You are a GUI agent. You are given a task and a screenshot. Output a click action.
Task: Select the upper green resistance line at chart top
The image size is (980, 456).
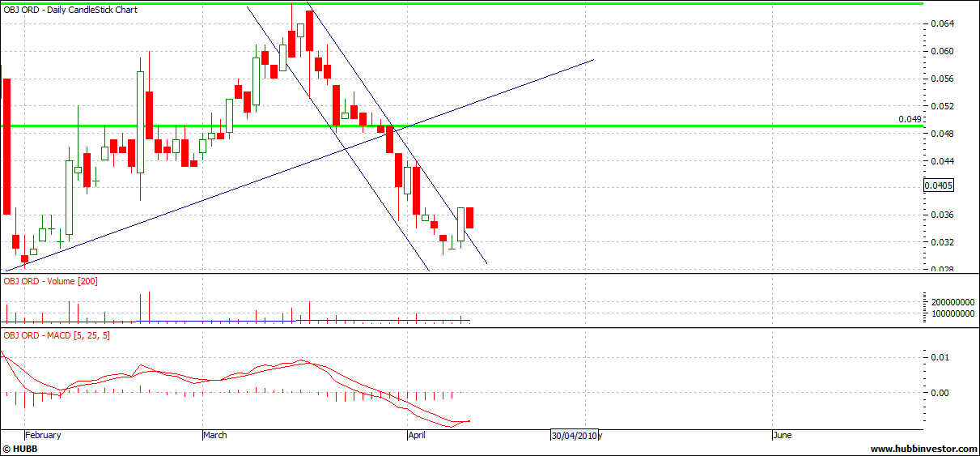point(647,3)
